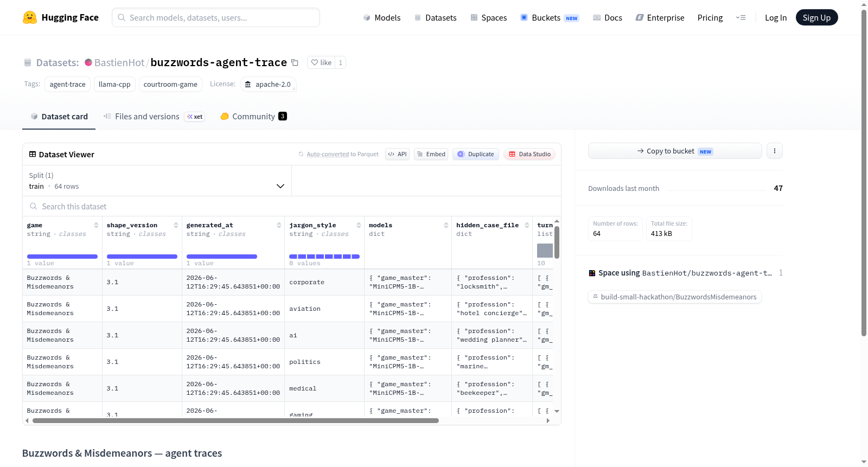
Task: Click the Hugging Face logo icon
Action: (x=30, y=17)
